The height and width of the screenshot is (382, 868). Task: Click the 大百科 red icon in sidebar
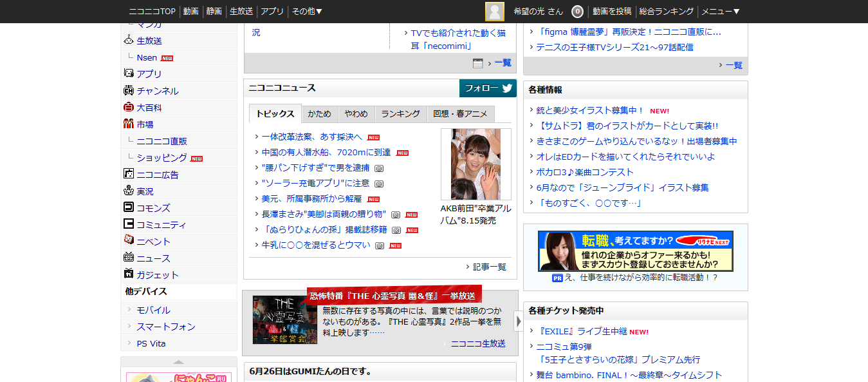coord(129,107)
